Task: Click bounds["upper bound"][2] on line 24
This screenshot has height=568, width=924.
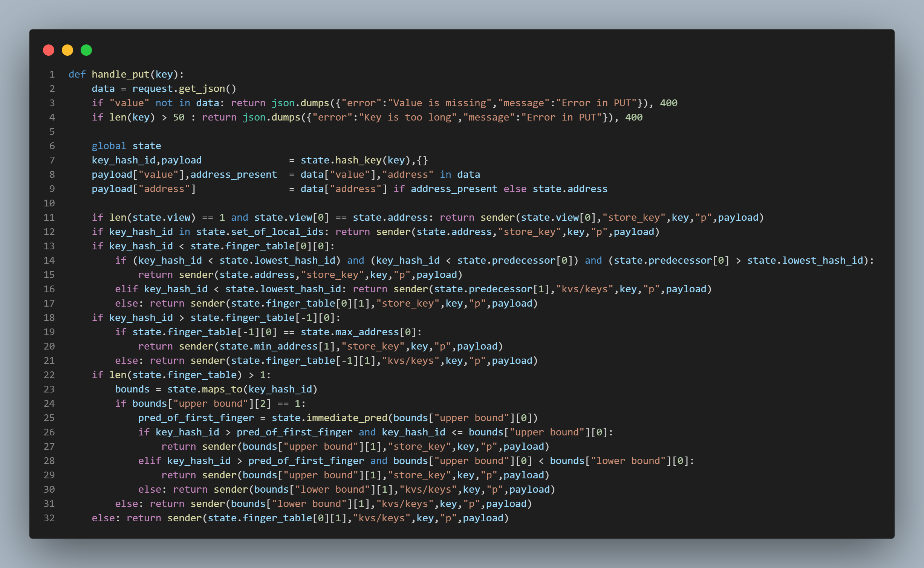Action: coord(202,403)
